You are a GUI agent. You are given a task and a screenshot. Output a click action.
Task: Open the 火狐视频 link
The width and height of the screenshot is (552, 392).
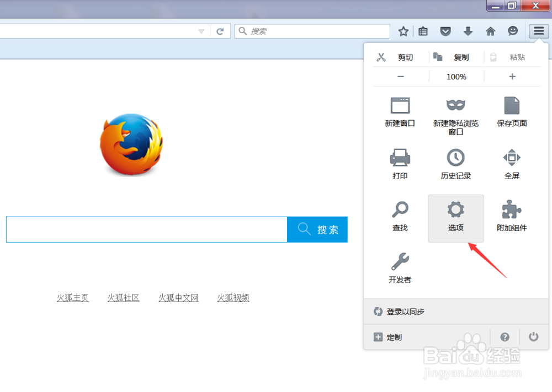(233, 298)
